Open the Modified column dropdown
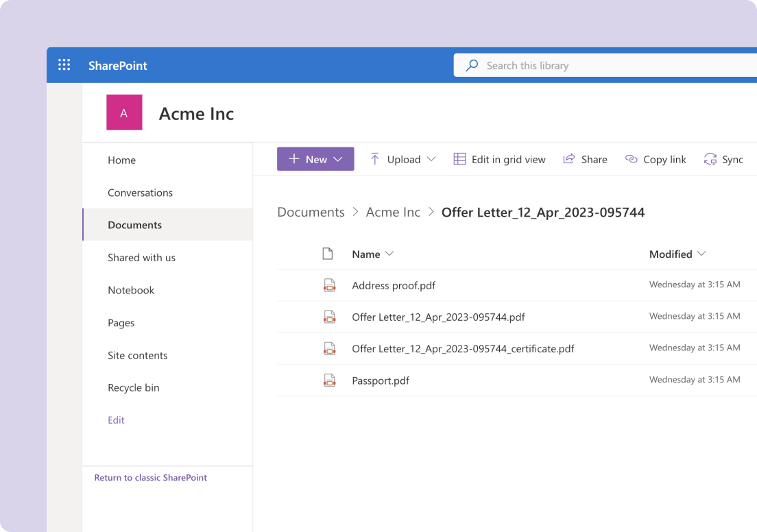This screenshot has width=757, height=532. pos(701,254)
